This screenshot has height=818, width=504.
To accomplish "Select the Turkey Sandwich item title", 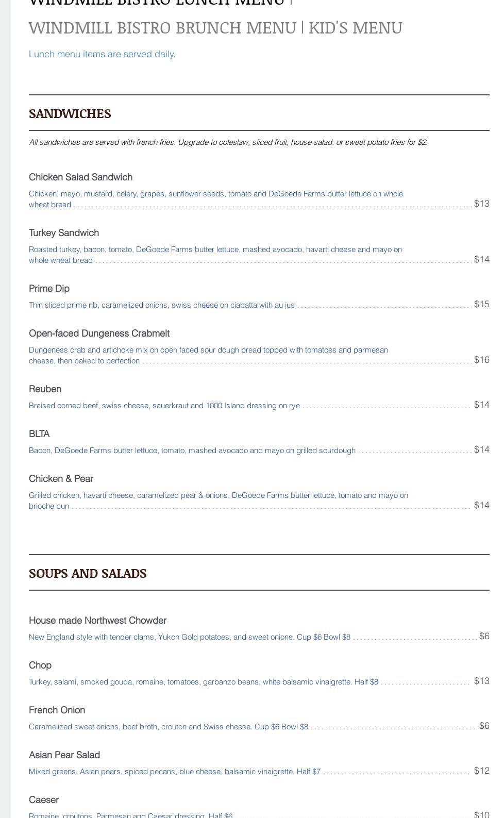I will [x=64, y=233].
